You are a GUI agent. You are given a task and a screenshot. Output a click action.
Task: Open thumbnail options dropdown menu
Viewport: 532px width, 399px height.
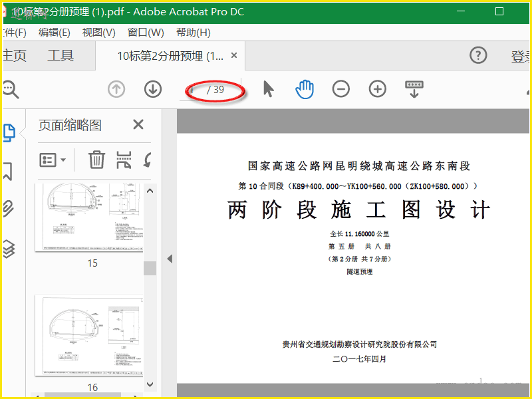[53, 160]
